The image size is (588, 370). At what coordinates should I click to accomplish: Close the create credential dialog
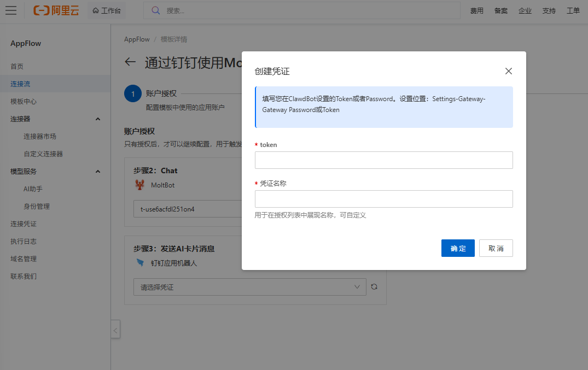point(508,71)
